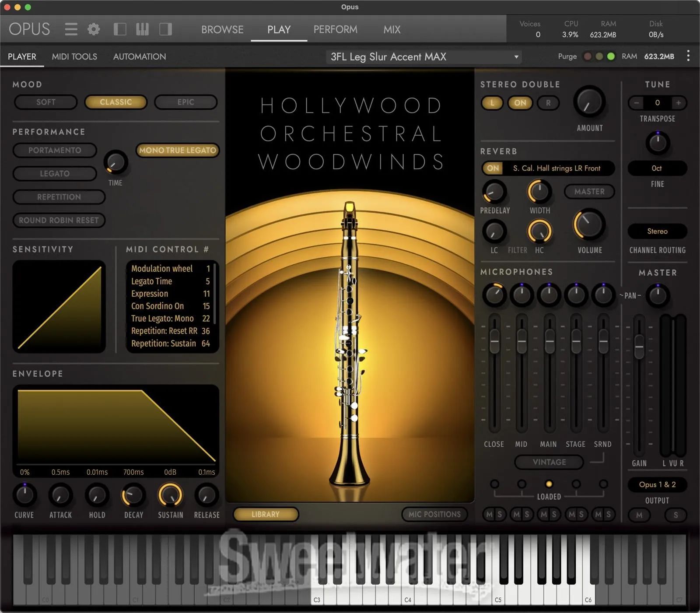Open the MIDI TOOLS tab

[74, 56]
